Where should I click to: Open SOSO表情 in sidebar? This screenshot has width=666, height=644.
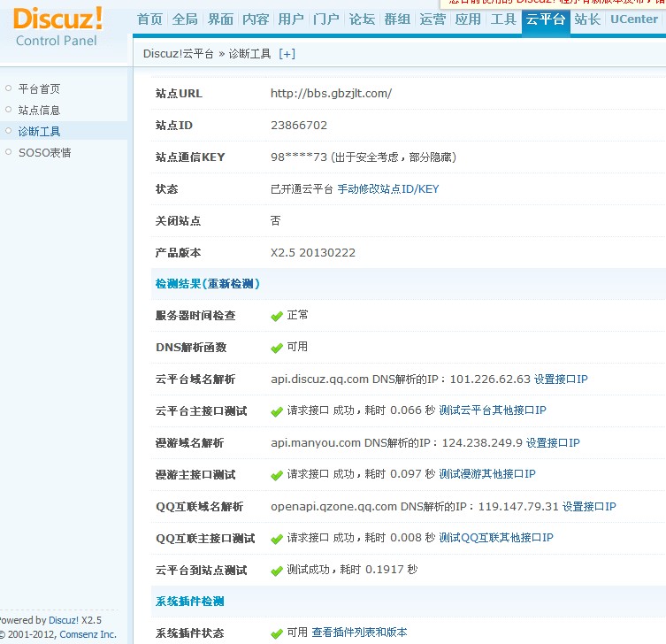44,152
